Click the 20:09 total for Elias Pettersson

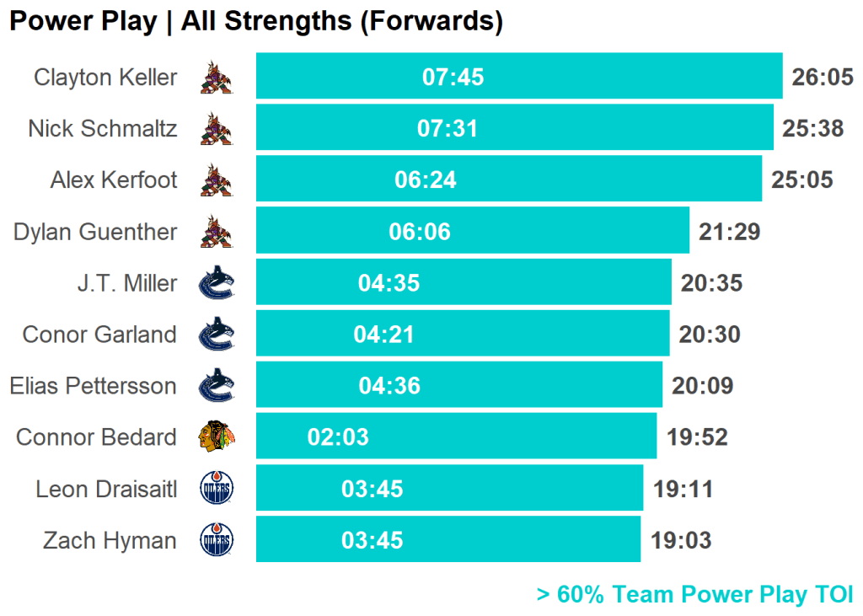point(703,386)
